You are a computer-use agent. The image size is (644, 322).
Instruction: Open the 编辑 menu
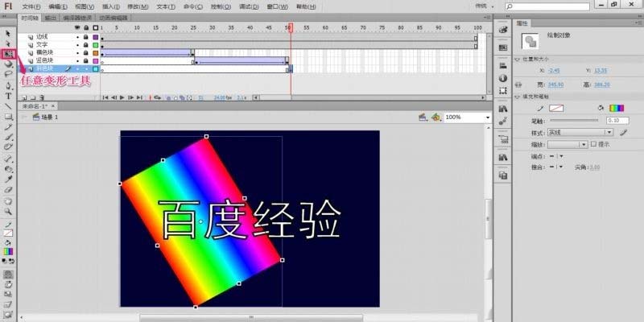click(x=58, y=6)
